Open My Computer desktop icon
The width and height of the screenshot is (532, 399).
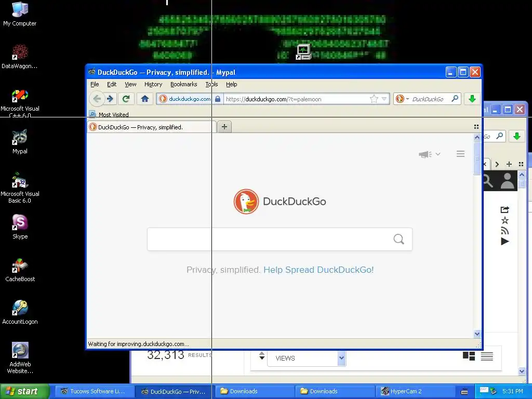point(20,14)
